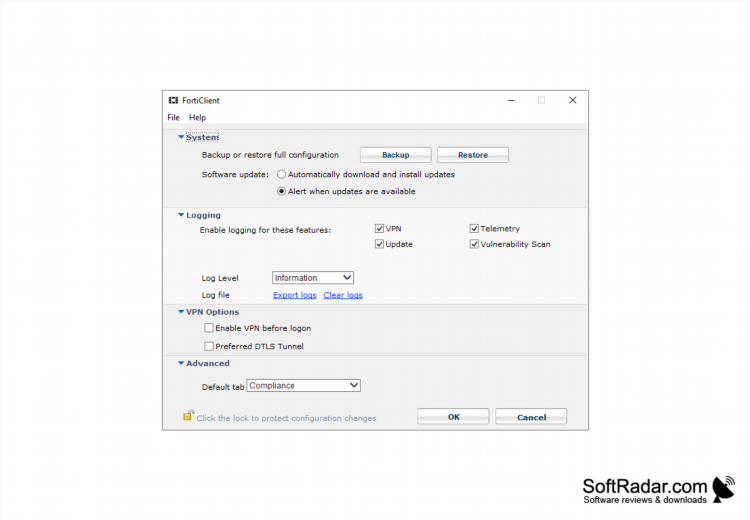The image size is (750, 520).
Task: Toggle Telemetry logging checkbox
Action: 474,229
